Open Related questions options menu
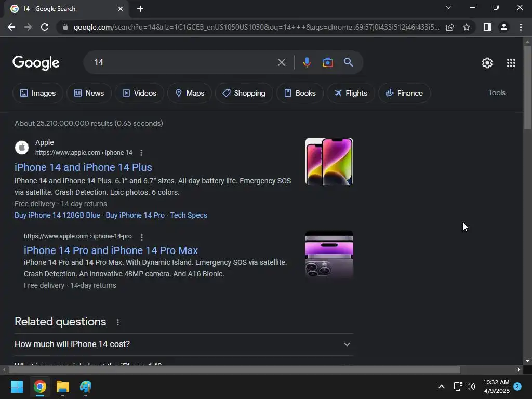Viewport: 532px width, 399px height. [x=118, y=322]
